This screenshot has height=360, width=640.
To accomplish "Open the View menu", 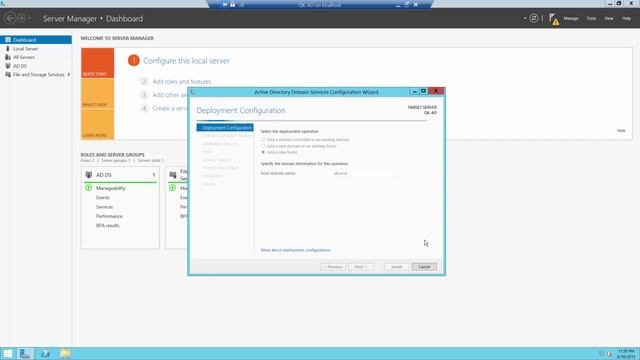I will coord(609,18).
